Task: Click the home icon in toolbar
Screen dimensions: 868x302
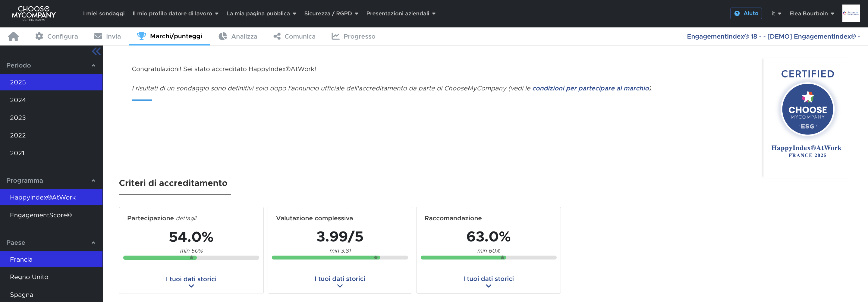Action: 14,36
